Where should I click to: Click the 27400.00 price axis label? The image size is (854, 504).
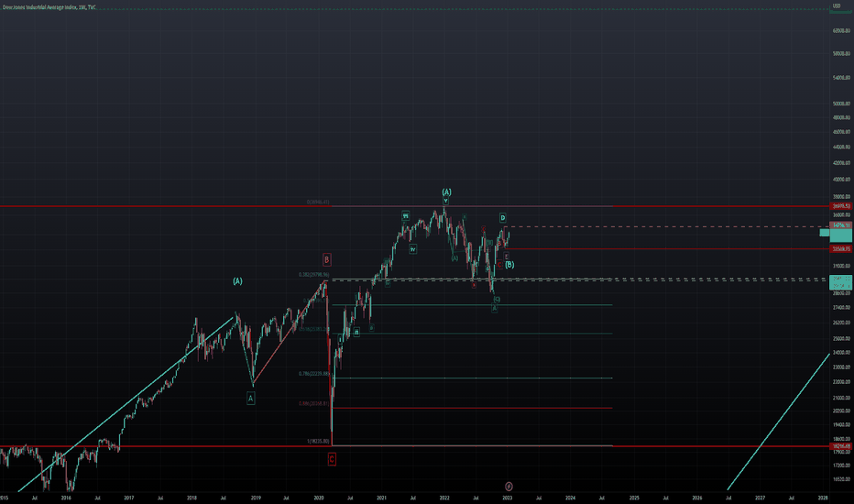point(841,307)
